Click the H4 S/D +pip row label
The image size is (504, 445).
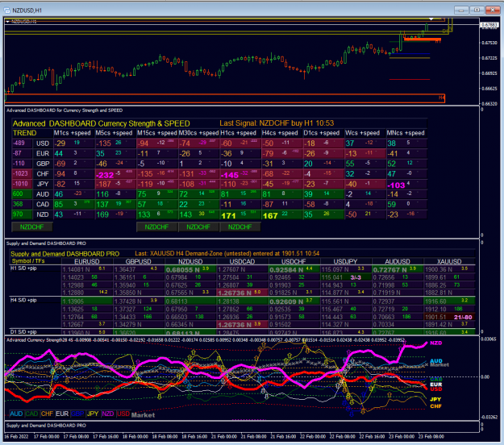[23, 300]
